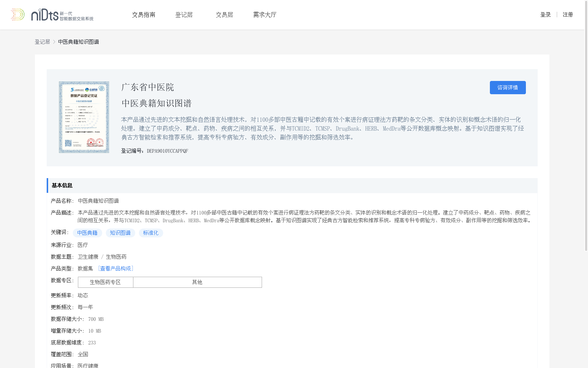
Task: Open the 交易指南 menu
Action: [x=144, y=15]
